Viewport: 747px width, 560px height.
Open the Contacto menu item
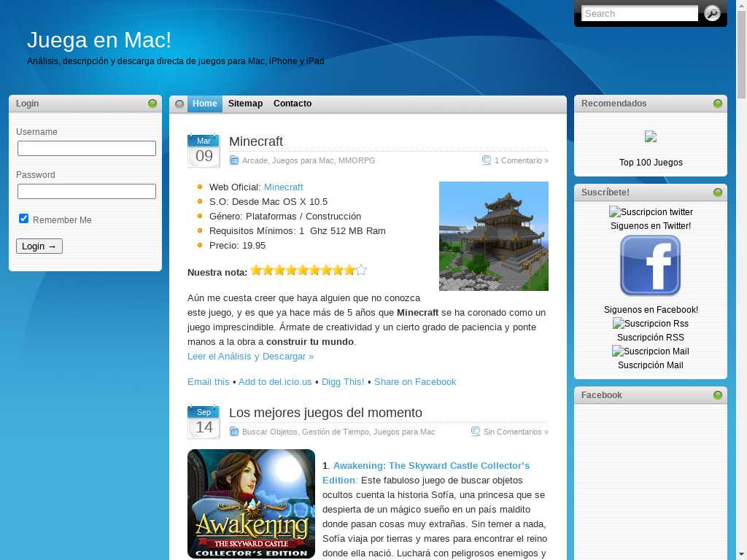point(293,104)
